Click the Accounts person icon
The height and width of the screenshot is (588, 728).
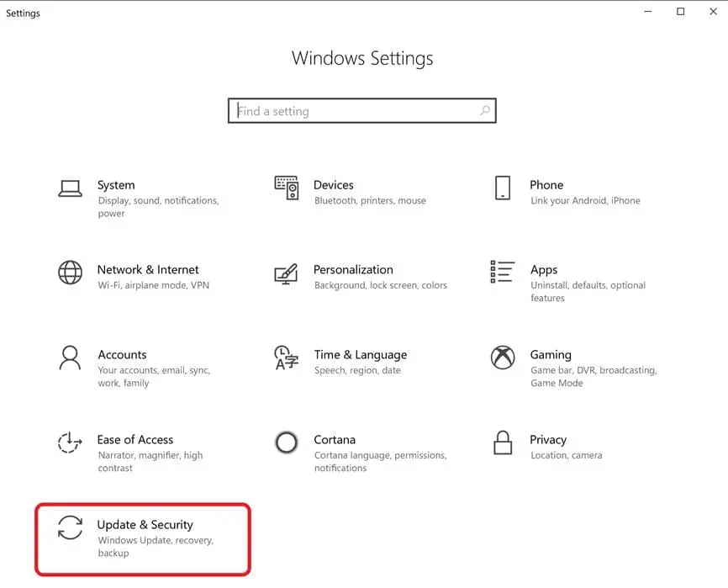70,358
